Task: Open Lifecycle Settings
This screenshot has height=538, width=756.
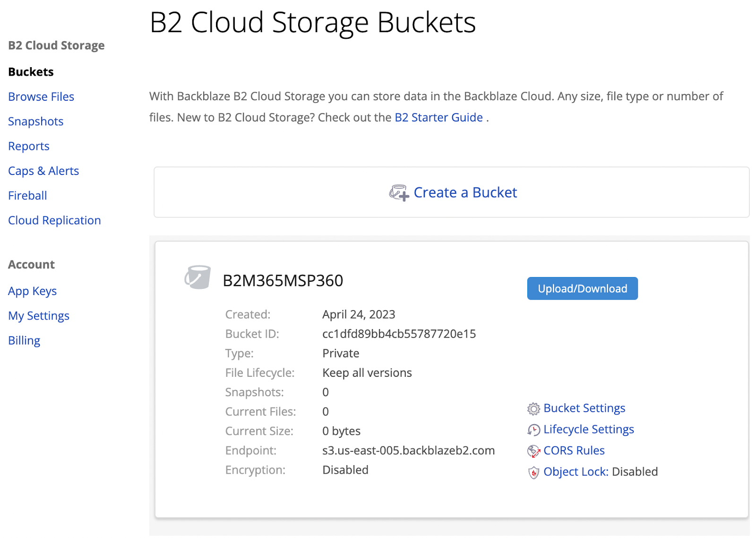Action: tap(589, 429)
